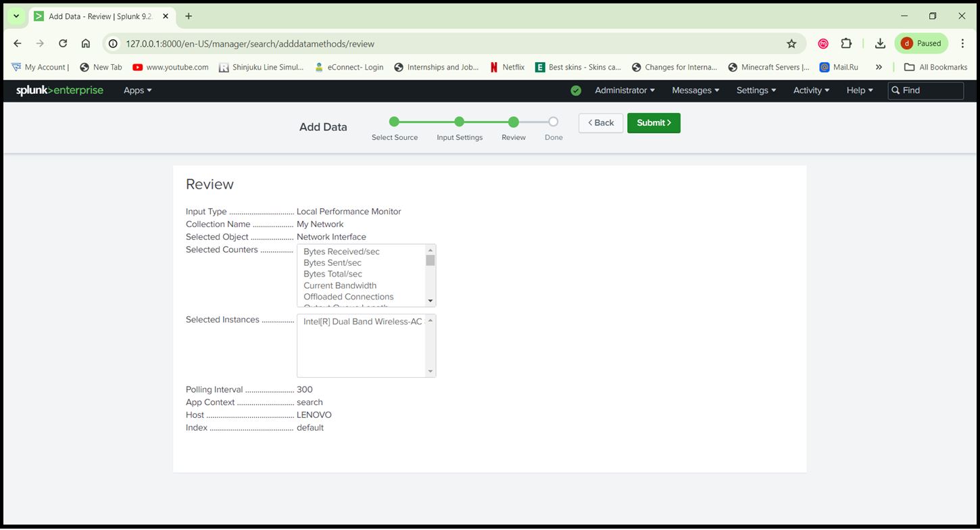Open the Apps dropdown
This screenshot has width=980, height=530.
coord(137,90)
